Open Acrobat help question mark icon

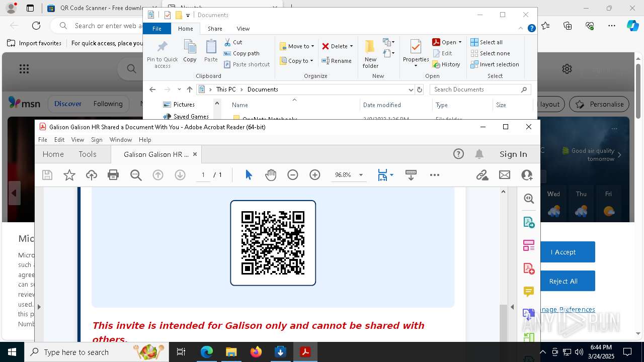(458, 154)
